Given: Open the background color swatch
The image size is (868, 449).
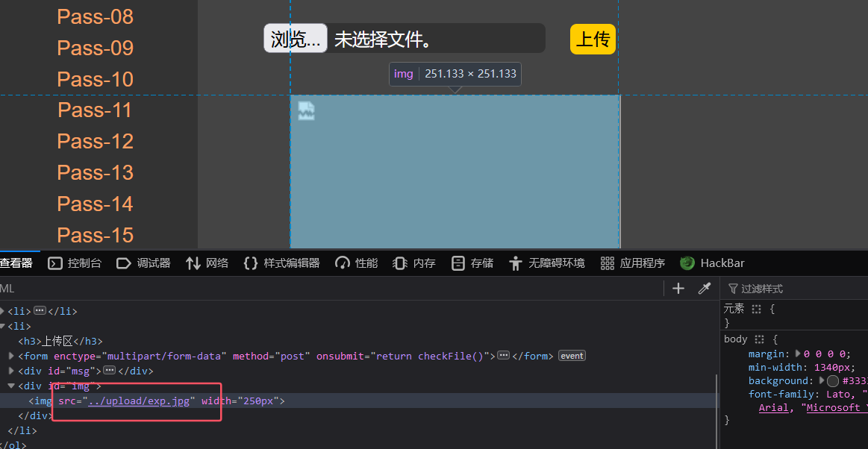Looking at the screenshot, I should click(x=833, y=380).
